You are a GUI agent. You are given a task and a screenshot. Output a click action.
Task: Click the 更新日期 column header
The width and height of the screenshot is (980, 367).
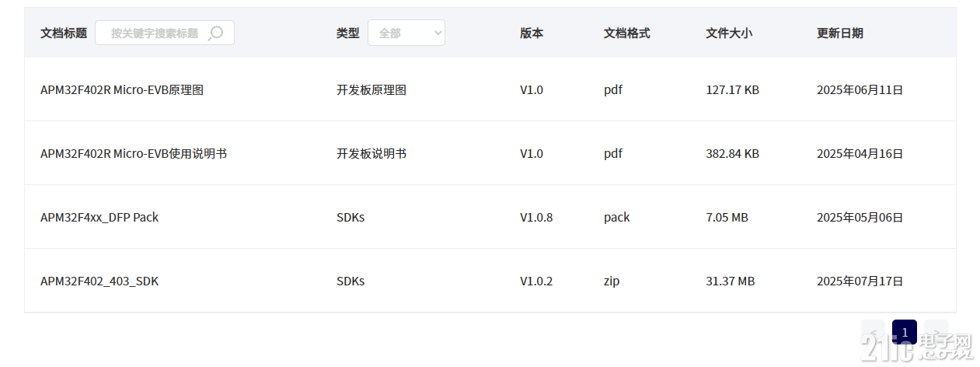[x=840, y=33]
